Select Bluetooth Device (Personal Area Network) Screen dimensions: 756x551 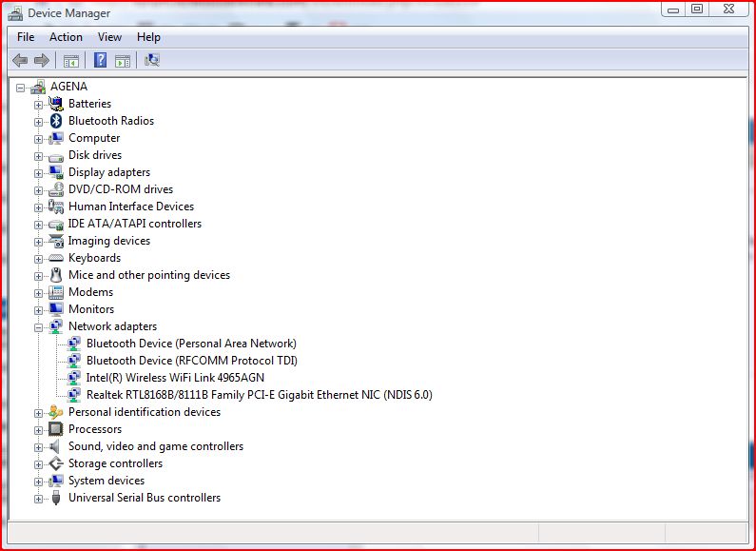pos(191,344)
